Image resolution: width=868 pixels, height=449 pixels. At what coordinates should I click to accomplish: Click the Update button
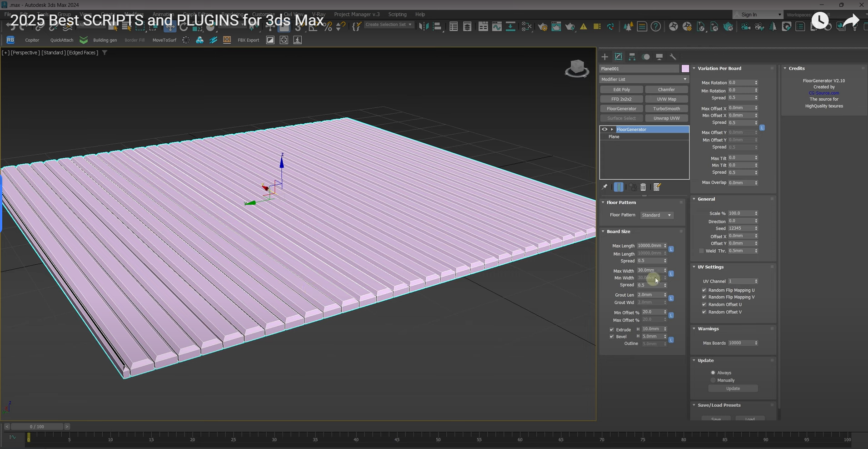click(x=733, y=388)
